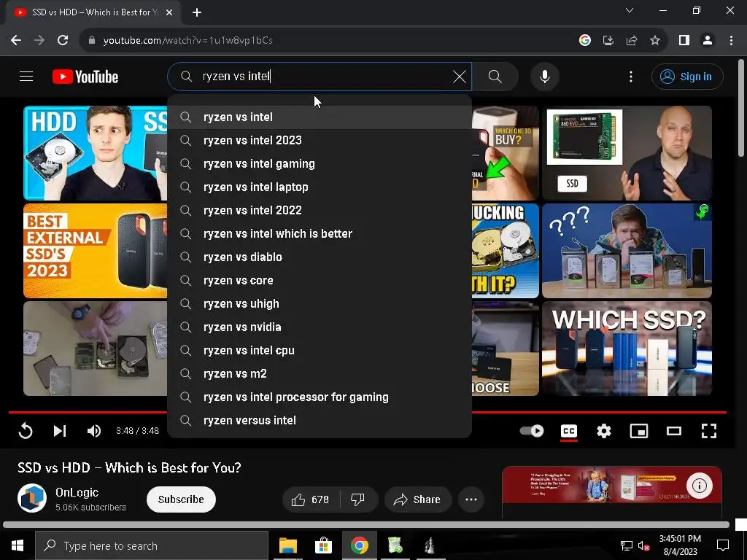Bookmark this page with the star
This screenshot has width=747, height=560.
pyautogui.click(x=655, y=41)
